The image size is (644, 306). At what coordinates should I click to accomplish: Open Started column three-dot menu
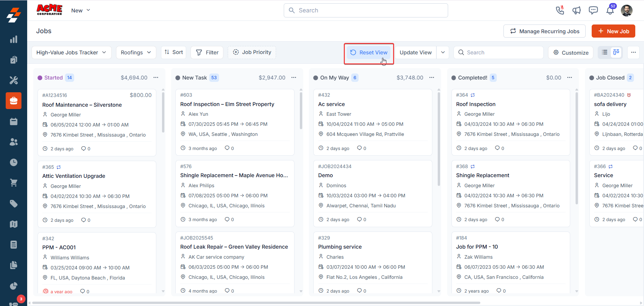tap(156, 78)
